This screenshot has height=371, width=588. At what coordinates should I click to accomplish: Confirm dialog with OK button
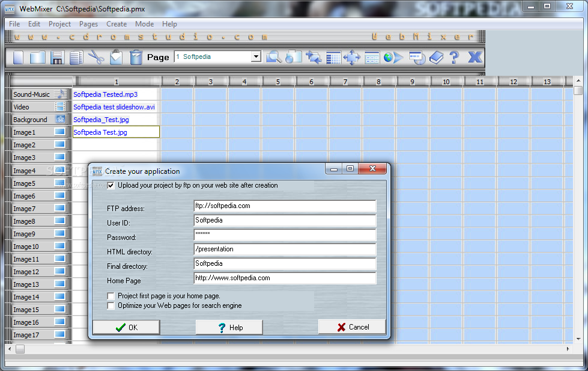coord(126,327)
